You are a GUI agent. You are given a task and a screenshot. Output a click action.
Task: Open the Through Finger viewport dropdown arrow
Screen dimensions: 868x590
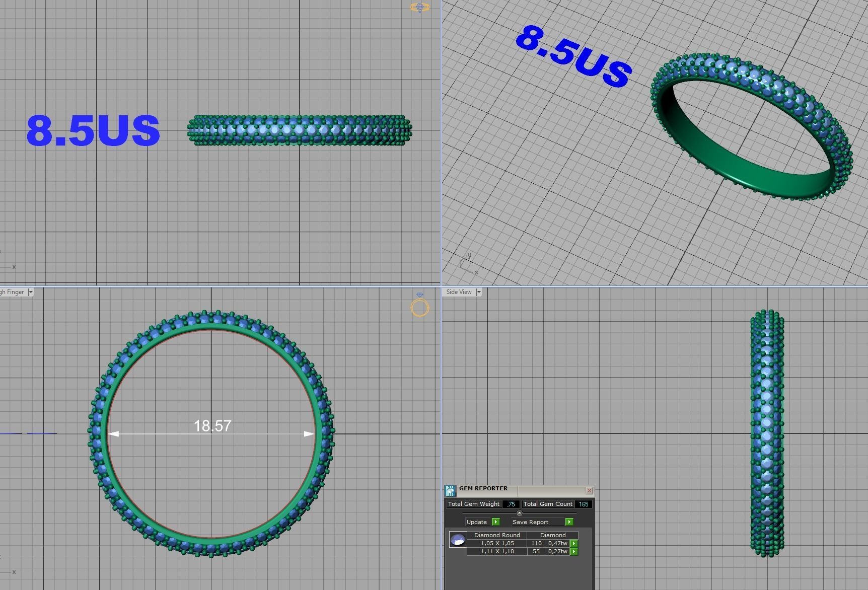point(31,292)
